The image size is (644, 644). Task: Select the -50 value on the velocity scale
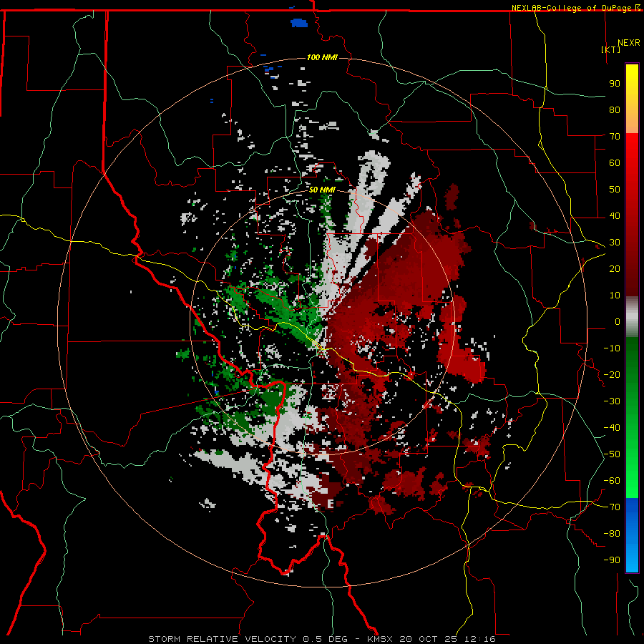(612, 454)
